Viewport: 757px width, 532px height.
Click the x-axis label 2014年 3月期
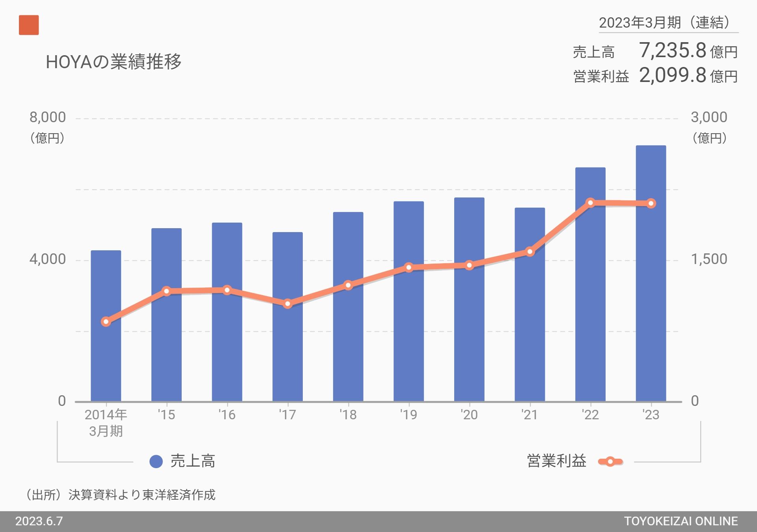pyautogui.click(x=106, y=423)
